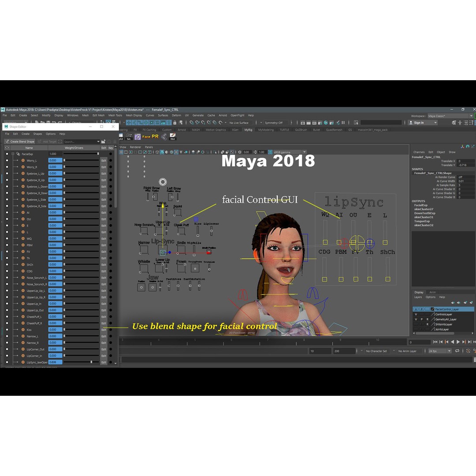
Task: Open the Shapes menu in Shape Editor
Action: tap(37, 134)
